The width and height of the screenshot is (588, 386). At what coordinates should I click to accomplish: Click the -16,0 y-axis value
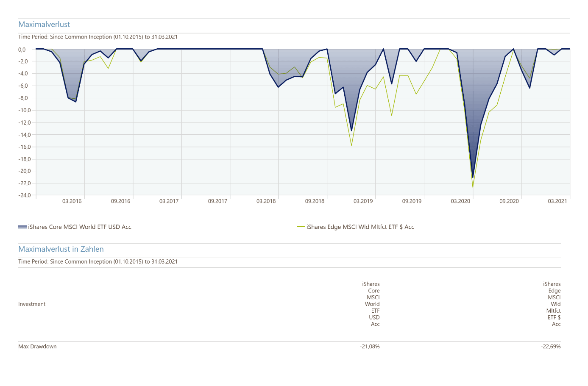pos(25,147)
